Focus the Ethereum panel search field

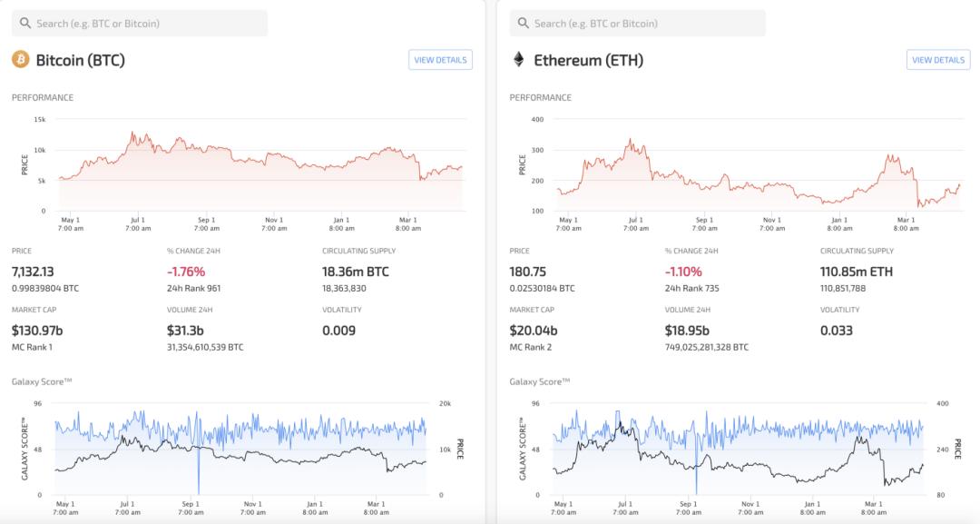pyautogui.click(x=638, y=23)
